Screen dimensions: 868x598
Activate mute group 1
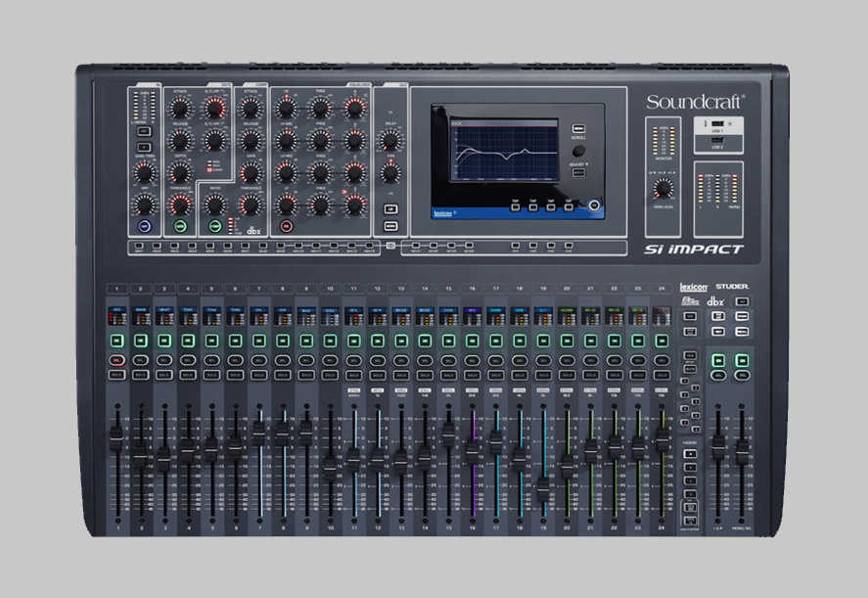point(684,381)
